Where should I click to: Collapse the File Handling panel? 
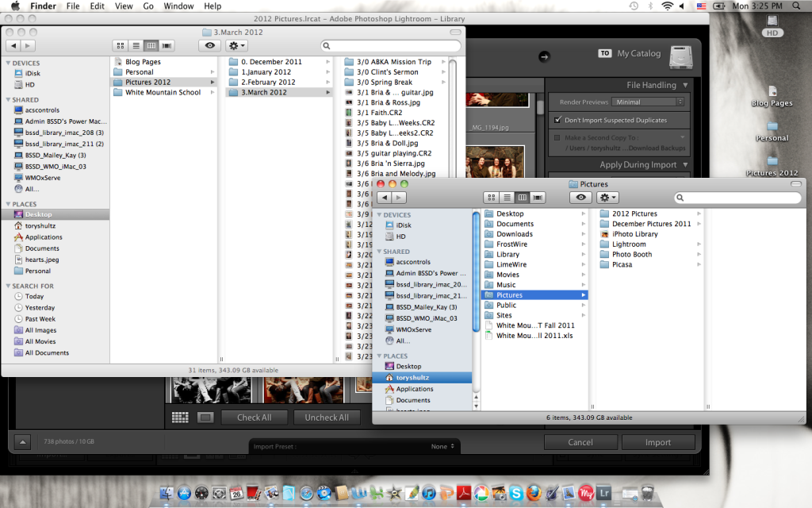tap(686, 85)
